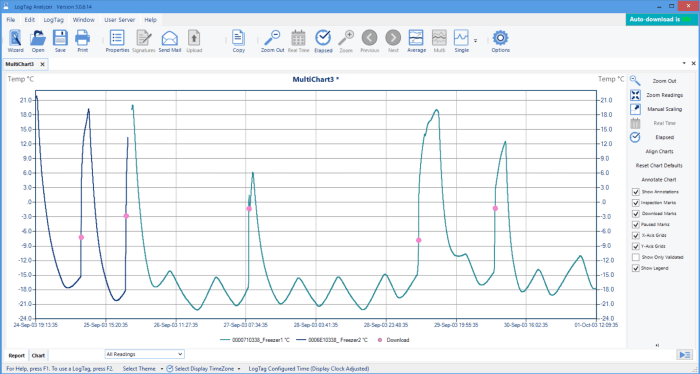Go to the Next zoom level
Screen dimensions: 700x374
tap(393, 41)
